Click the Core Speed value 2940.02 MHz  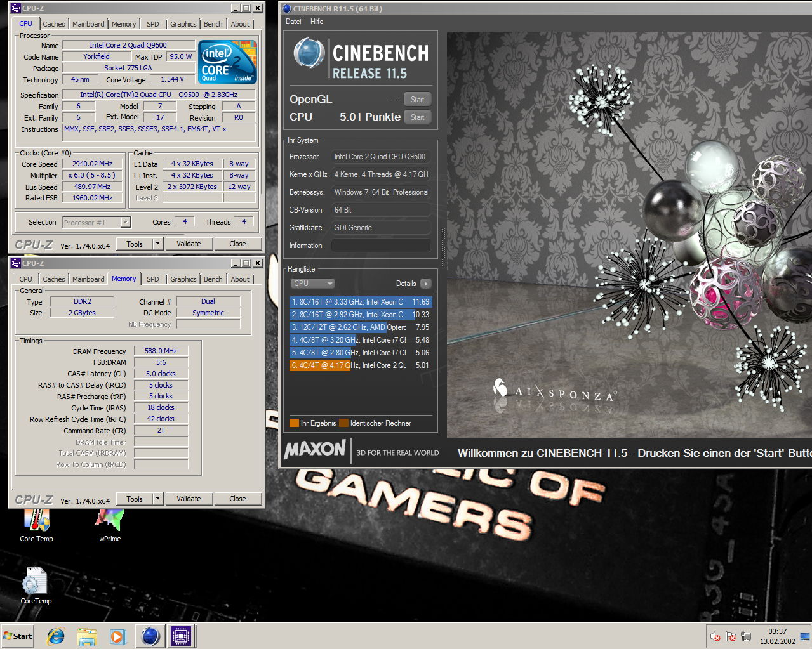92,164
